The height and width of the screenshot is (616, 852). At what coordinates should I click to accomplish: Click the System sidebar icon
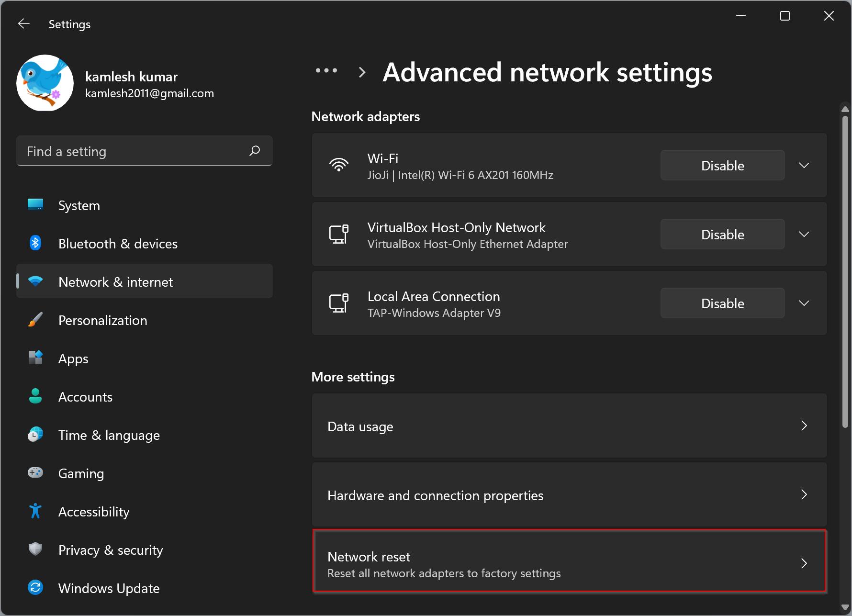pyautogui.click(x=35, y=205)
